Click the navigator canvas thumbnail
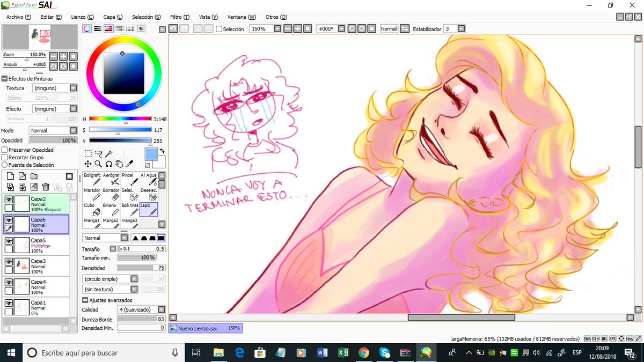 point(40,37)
